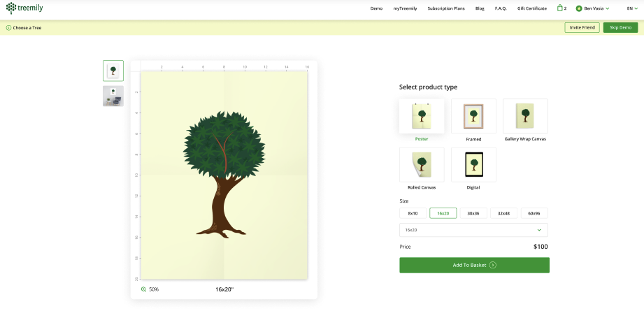
Task: Open the Blog page
Action: 480,8
